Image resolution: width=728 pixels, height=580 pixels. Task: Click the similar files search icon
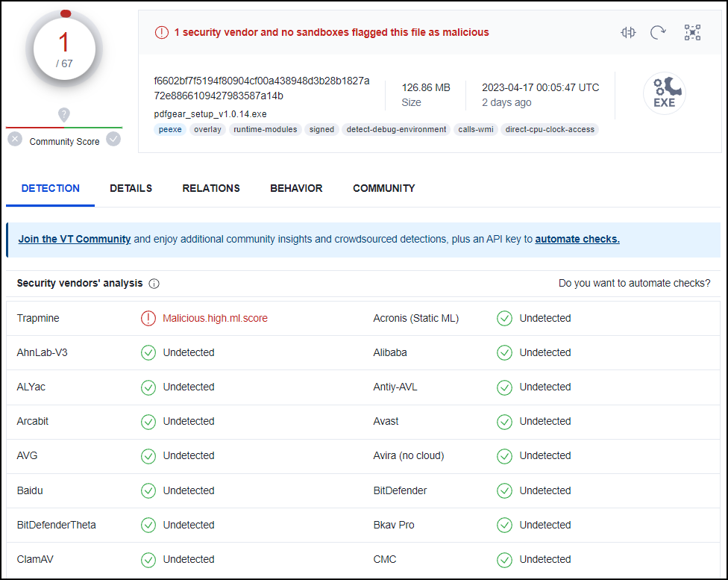(x=628, y=33)
